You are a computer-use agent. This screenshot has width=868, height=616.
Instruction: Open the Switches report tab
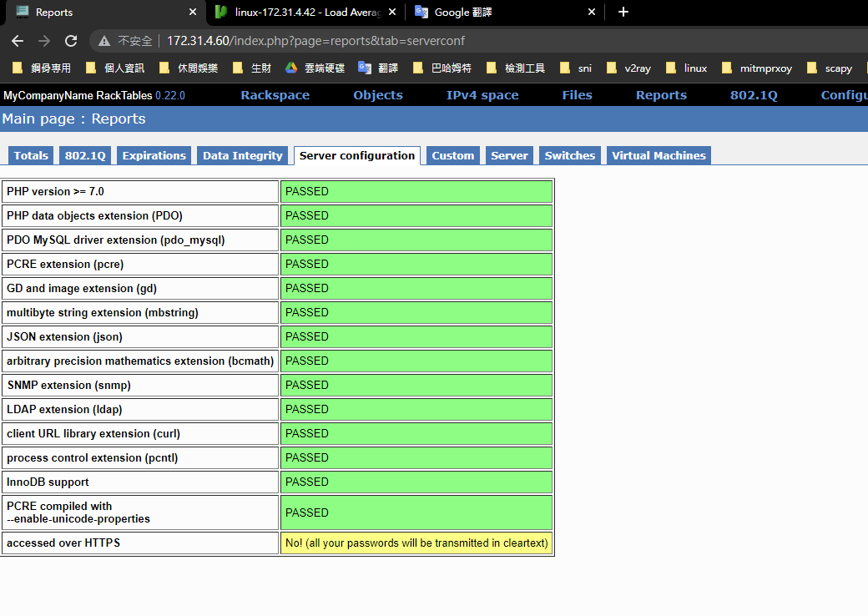[x=569, y=156]
